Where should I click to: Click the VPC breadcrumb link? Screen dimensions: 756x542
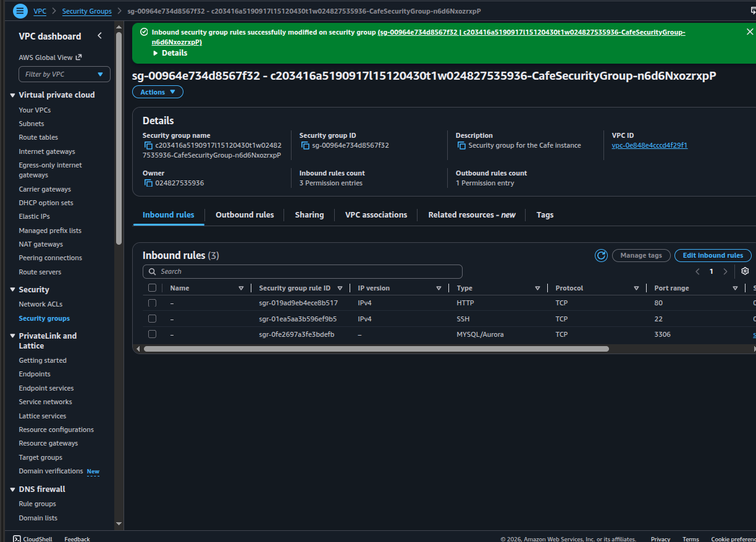40,11
